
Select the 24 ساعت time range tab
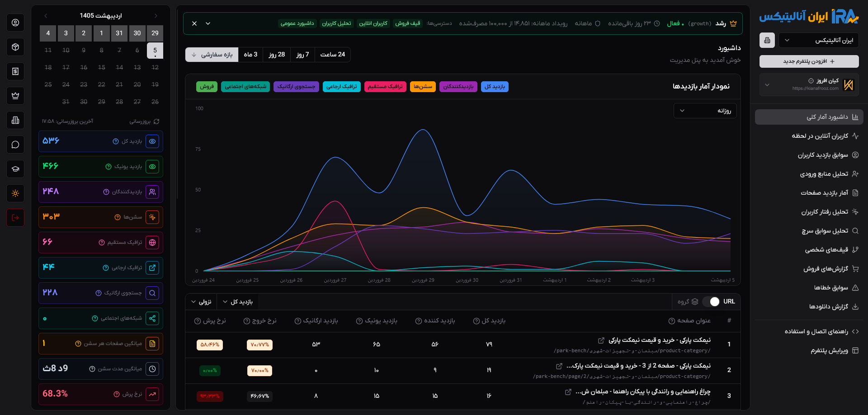pyautogui.click(x=333, y=55)
